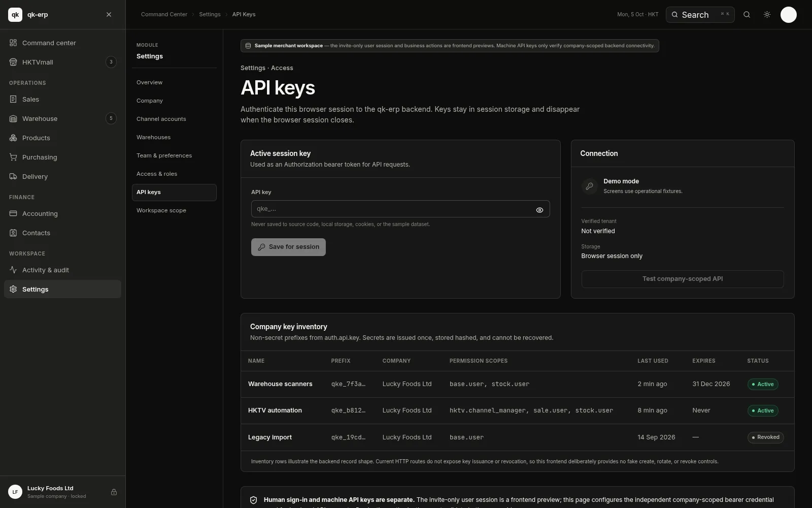The width and height of the screenshot is (812, 508).
Task: Toggle light/dark theme sun icon
Action: [x=767, y=15]
